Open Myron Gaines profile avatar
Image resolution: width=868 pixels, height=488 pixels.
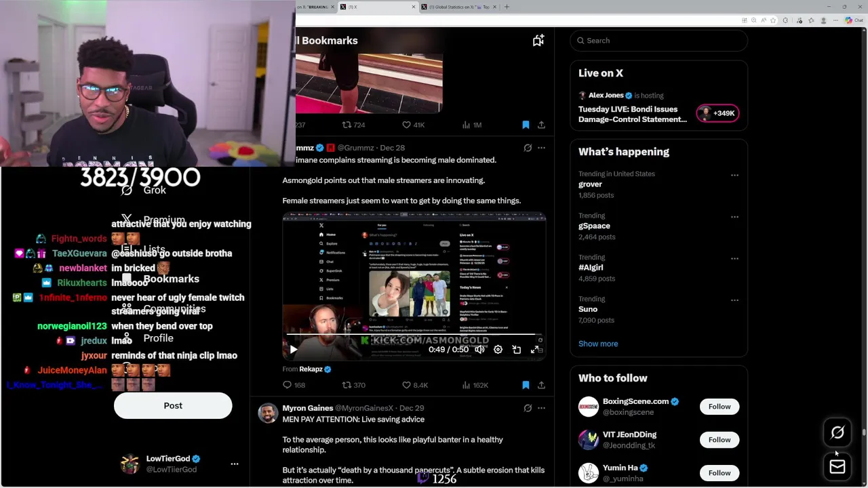268,413
